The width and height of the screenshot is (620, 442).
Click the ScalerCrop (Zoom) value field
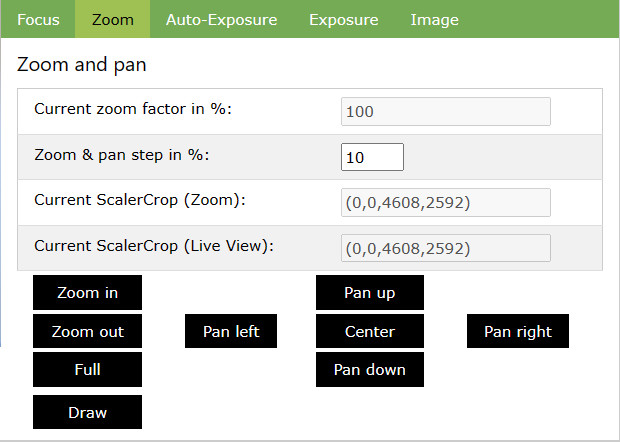point(445,203)
